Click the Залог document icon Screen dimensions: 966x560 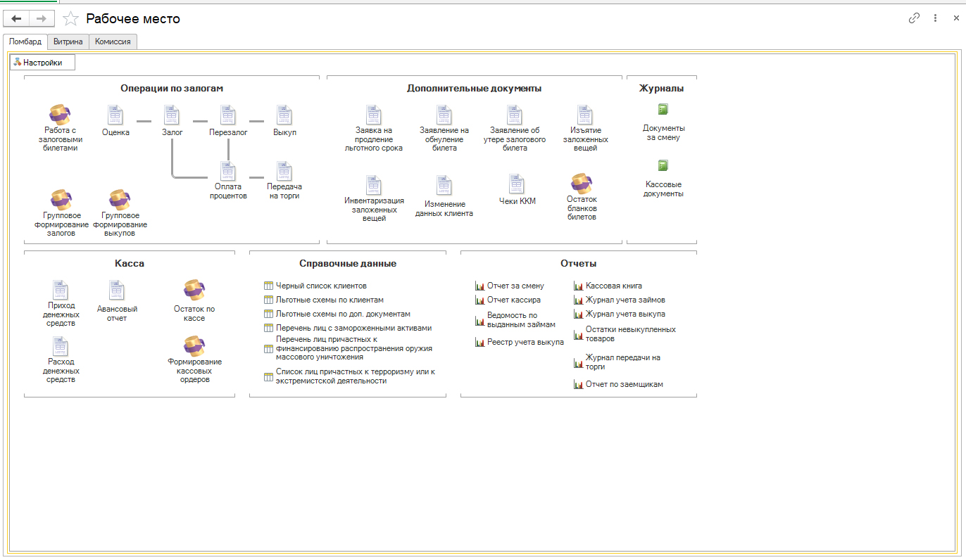click(172, 115)
